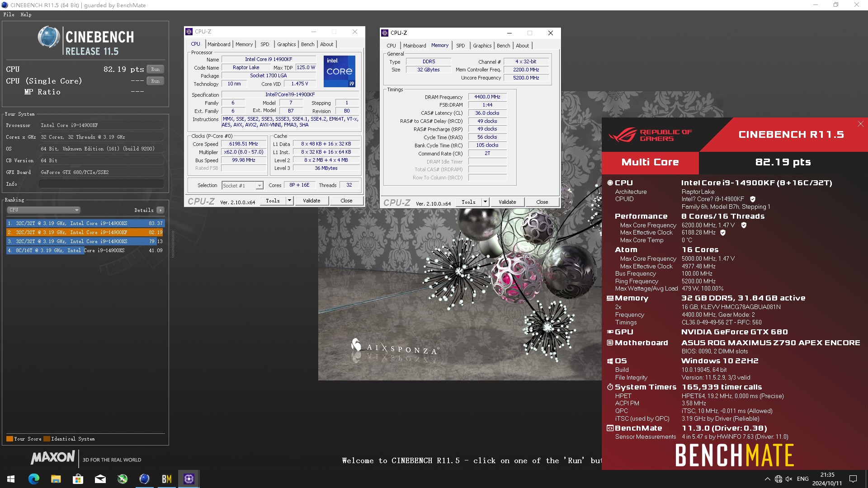This screenshot has width=868, height=488.
Task: Click Core Speed value 6198.51 MHz
Action: tap(243, 144)
